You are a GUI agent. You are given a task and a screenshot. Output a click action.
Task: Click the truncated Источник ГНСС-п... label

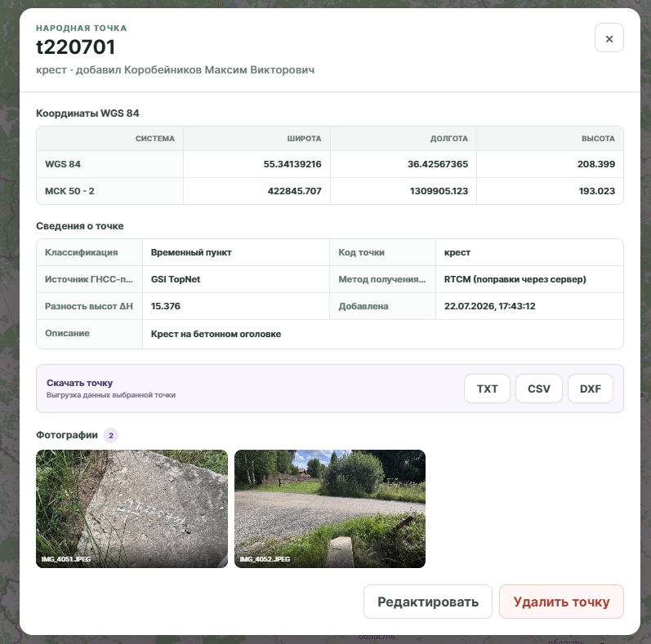[89, 279]
